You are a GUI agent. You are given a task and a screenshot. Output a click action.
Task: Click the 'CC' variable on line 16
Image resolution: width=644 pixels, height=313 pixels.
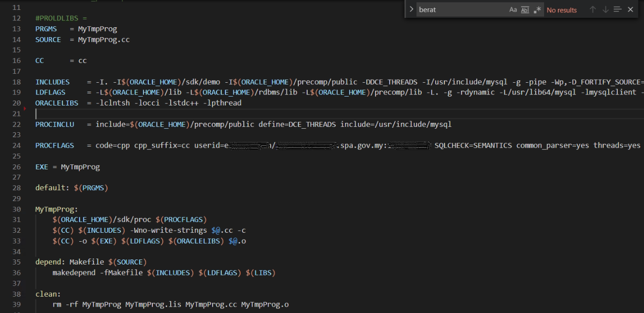pyautogui.click(x=40, y=60)
